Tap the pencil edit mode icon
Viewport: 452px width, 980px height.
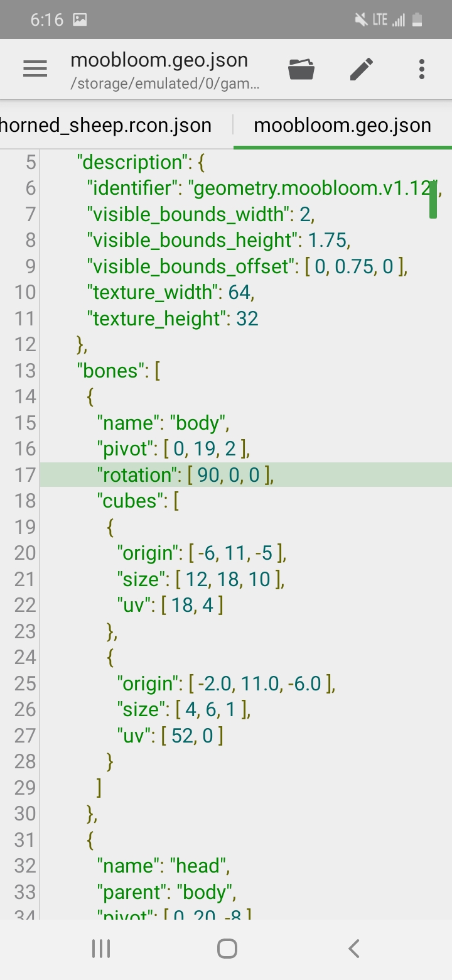[362, 69]
